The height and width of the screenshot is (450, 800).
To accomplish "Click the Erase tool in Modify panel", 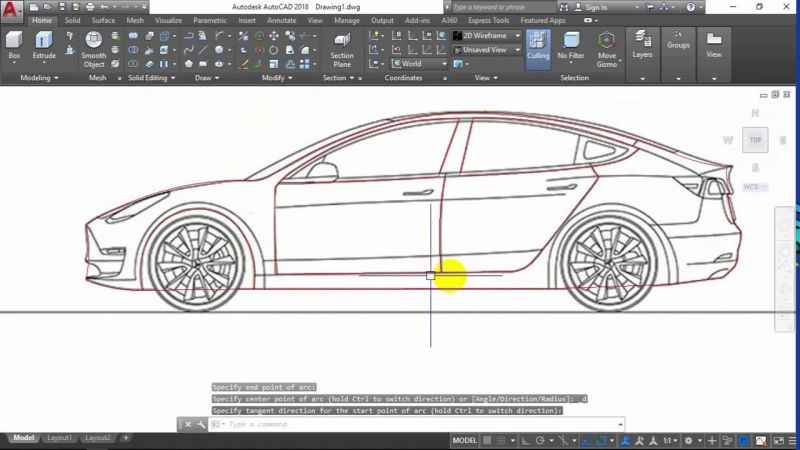I will pos(244,64).
